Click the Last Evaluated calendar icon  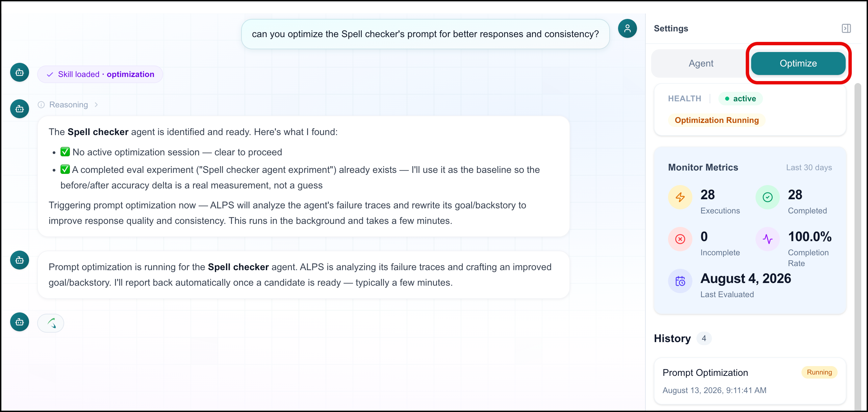pos(680,281)
